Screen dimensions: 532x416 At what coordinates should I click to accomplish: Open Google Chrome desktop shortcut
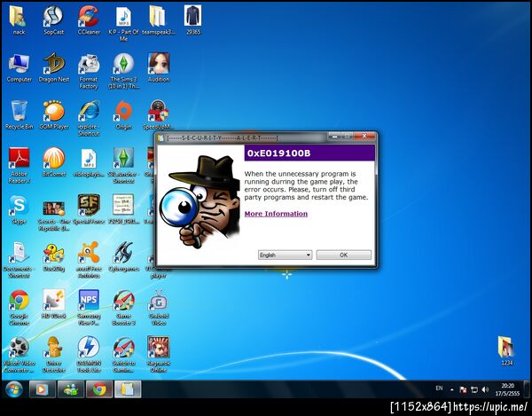[19, 307]
